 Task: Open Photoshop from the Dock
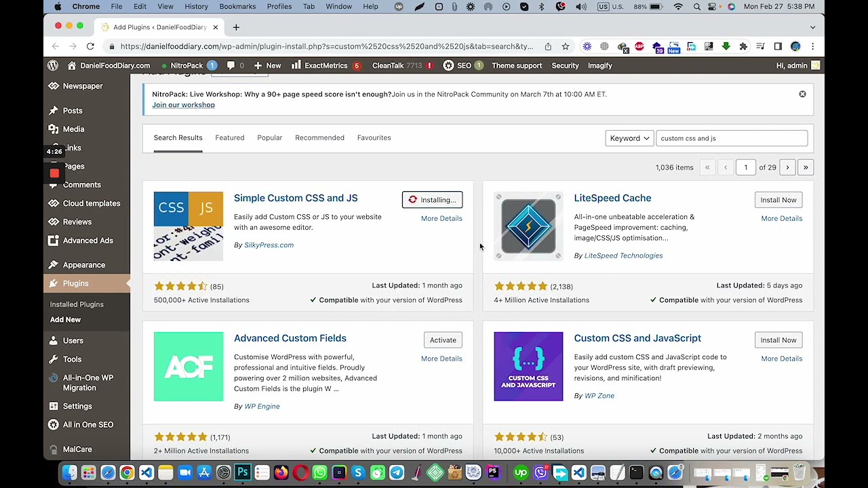point(242,472)
